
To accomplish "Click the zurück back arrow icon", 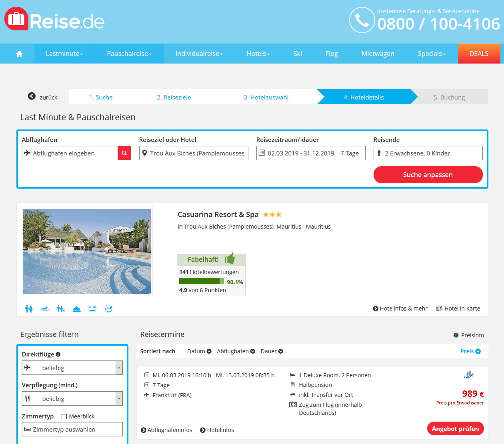I will click(x=32, y=96).
